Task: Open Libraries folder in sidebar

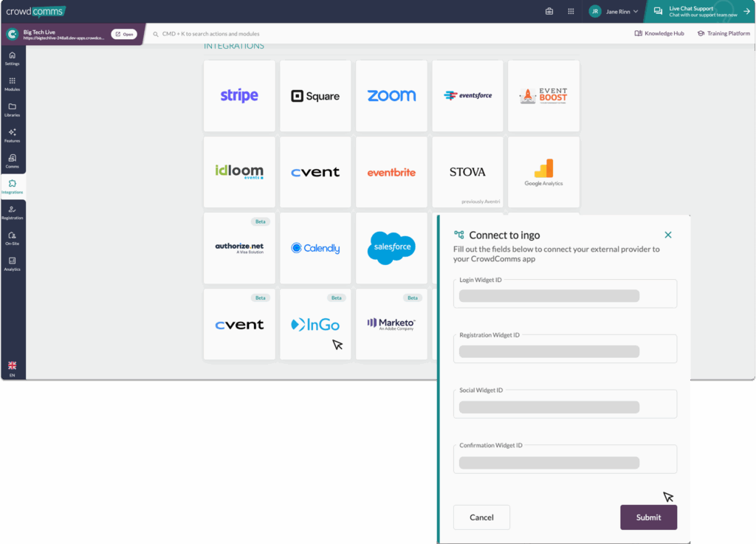Action: [13, 110]
